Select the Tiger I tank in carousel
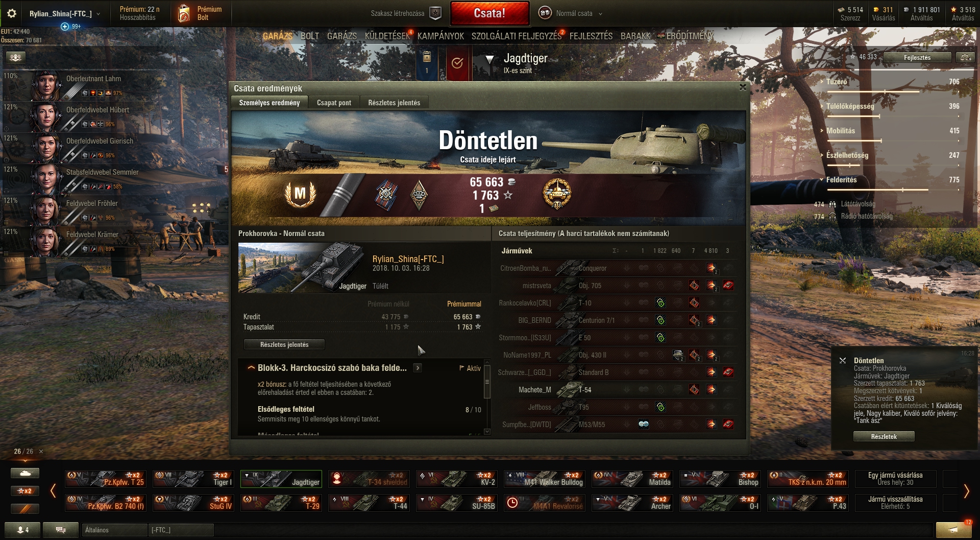 click(x=193, y=479)
